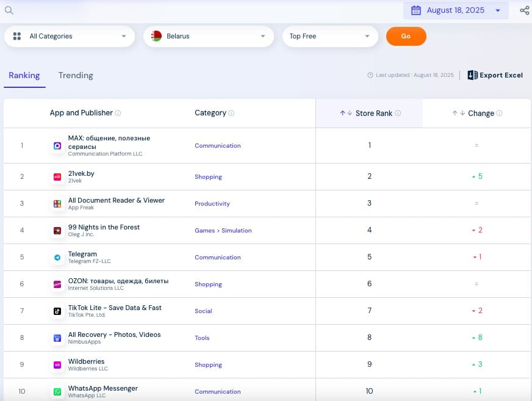Click the Last updated : August 18, 2025 text

click(x=415, y=75)
